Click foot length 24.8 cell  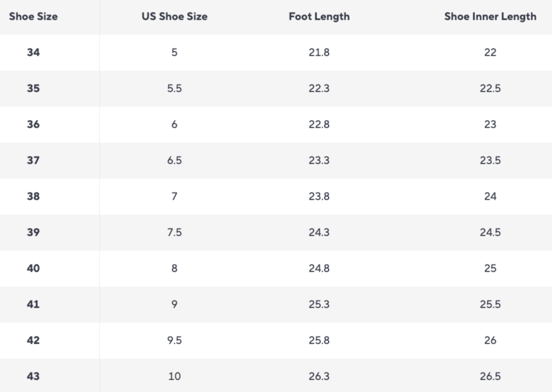pyautogui.click(x=319, y=268)
